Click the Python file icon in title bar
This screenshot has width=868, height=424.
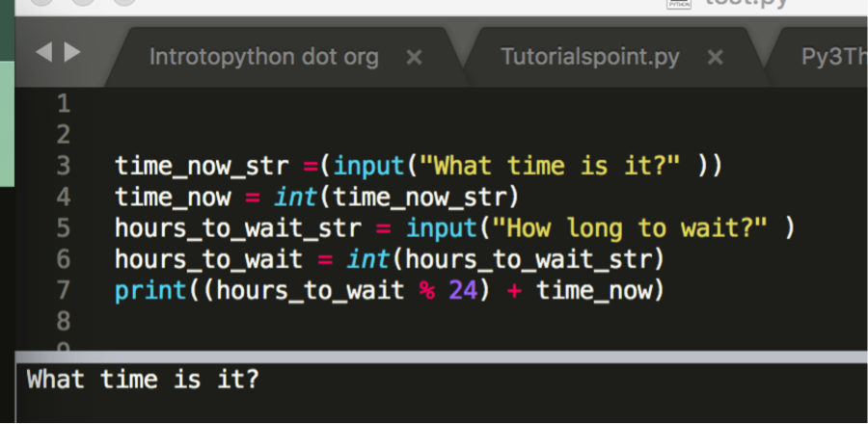pyautogui.click(x=680, y=3)
